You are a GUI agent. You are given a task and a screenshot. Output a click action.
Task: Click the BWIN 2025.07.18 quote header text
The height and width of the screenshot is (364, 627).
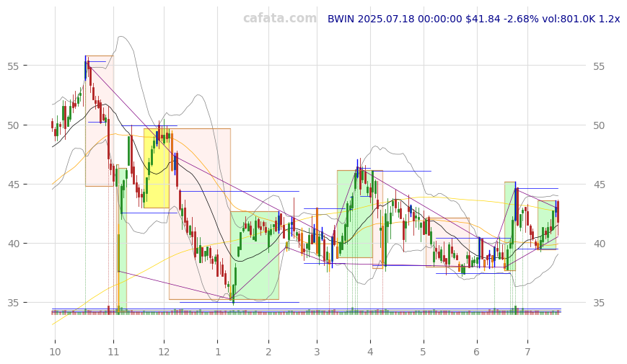point(473,19)
